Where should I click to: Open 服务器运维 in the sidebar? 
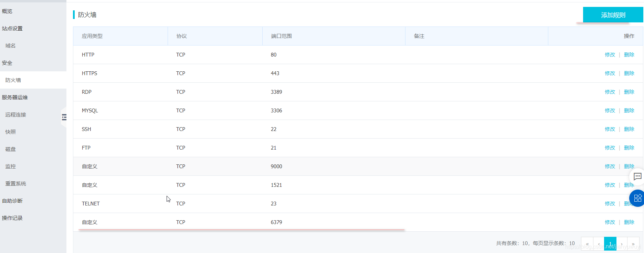(x=15, y=97)
